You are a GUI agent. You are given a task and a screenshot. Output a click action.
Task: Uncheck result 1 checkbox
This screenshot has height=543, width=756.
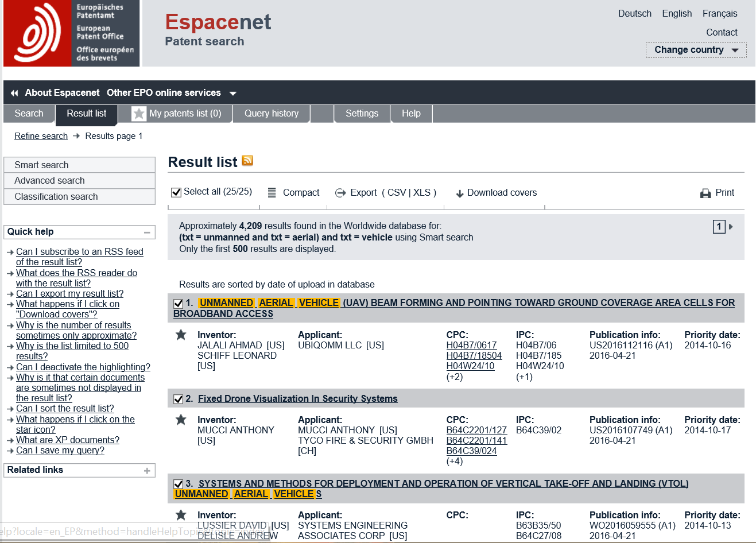[x=179, y=304]
